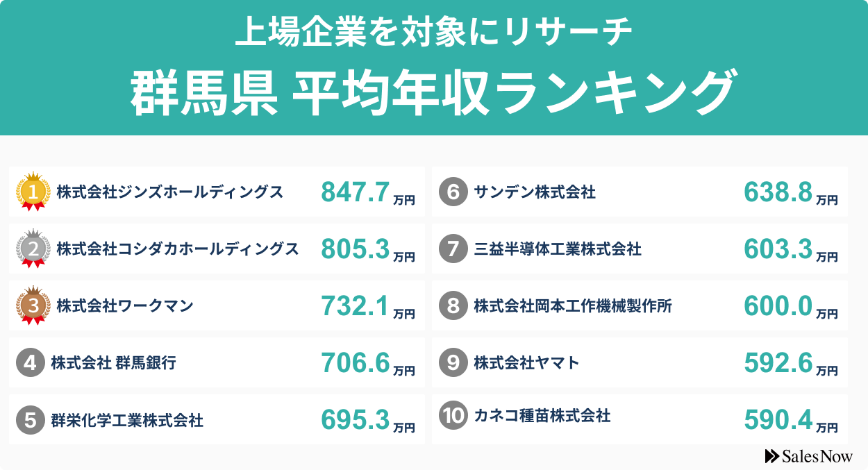Select 株式会社ジンズホールディングス company name
The width and height of the screenshot is (868, 470).
coord(170,192)
